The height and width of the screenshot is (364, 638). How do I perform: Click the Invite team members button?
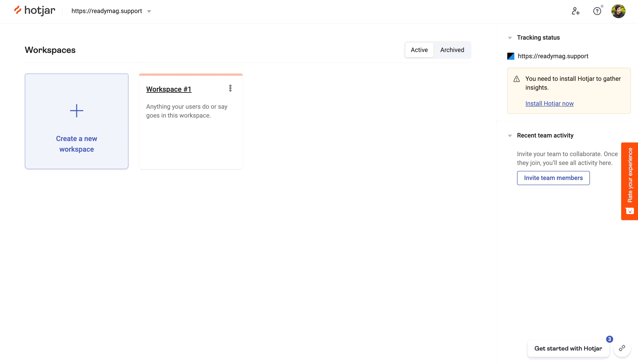click(553, 178)
